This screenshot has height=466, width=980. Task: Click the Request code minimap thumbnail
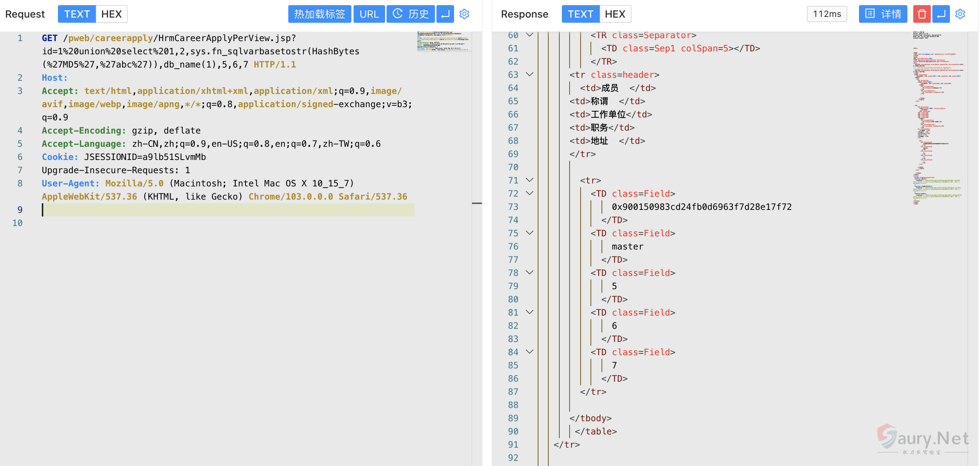click(443, 41)
